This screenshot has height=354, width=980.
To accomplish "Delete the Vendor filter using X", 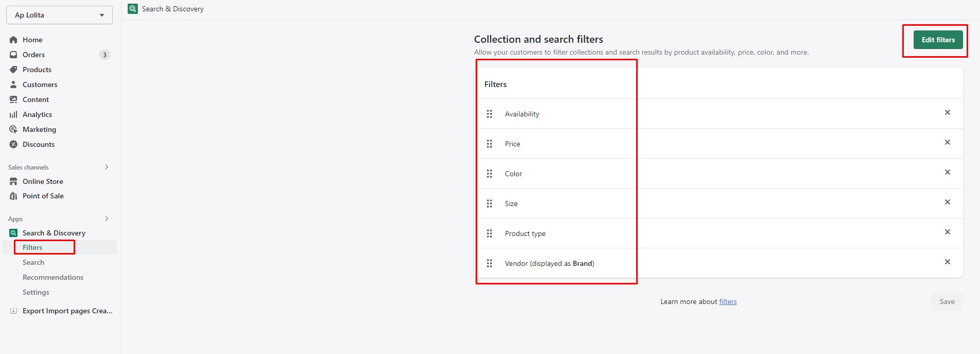I will 947,262.
